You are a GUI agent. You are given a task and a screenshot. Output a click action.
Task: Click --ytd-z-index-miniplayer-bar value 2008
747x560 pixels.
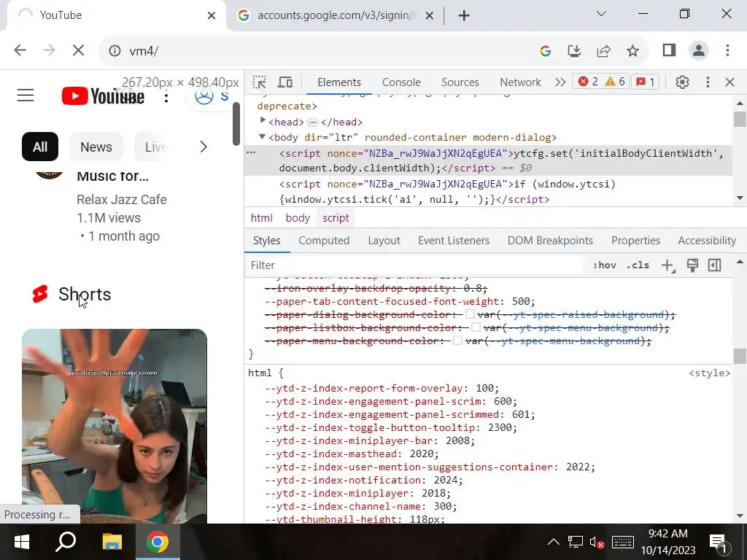(457, 440)
